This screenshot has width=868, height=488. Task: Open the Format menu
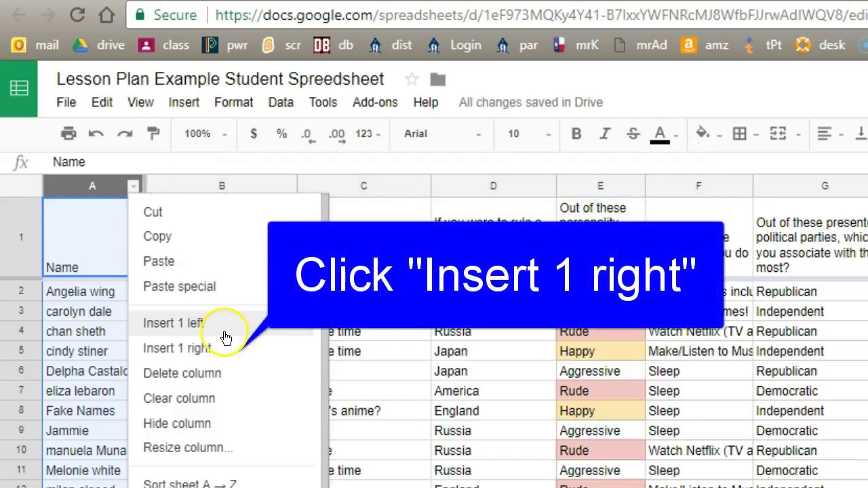[x=233, y=102]
